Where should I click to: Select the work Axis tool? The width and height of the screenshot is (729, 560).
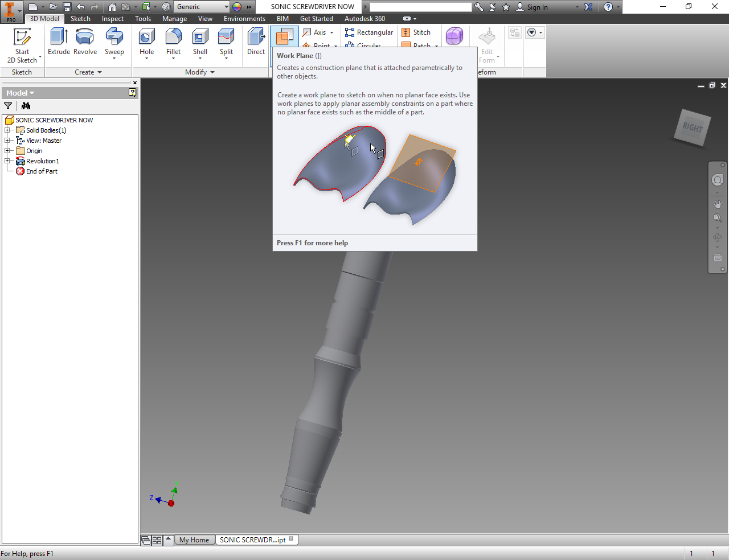pos(314,32)
